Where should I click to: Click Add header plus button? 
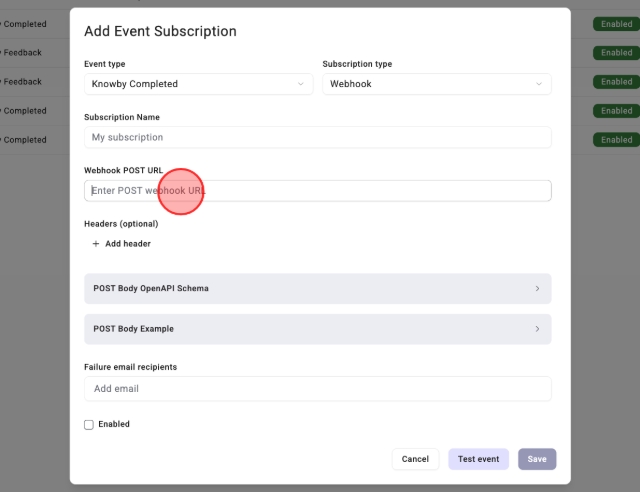tap(122, 244)
